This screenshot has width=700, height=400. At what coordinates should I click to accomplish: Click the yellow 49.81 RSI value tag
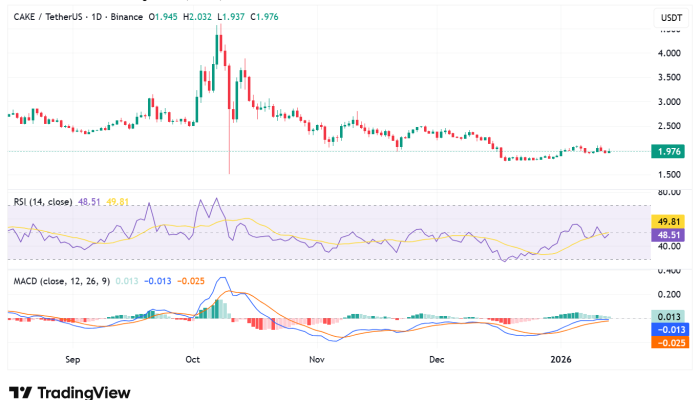point(665,221)
